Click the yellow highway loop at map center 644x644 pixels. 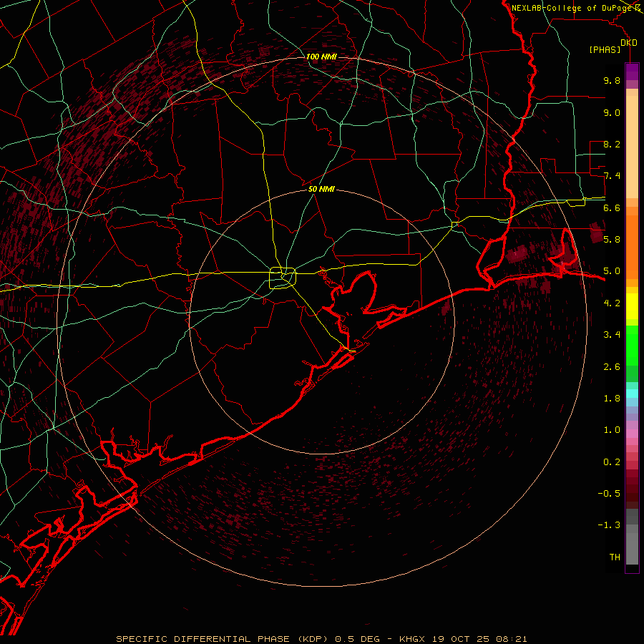283,278
